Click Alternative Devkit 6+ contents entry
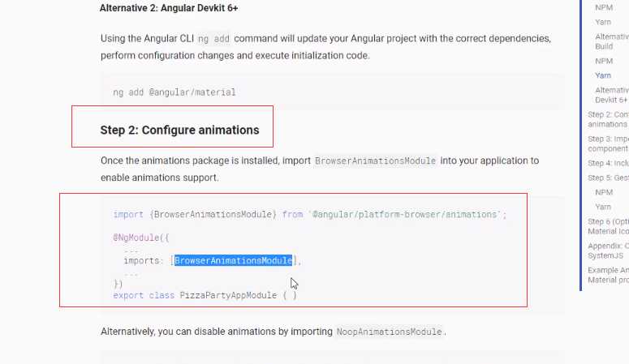 (x=612, y=95)
